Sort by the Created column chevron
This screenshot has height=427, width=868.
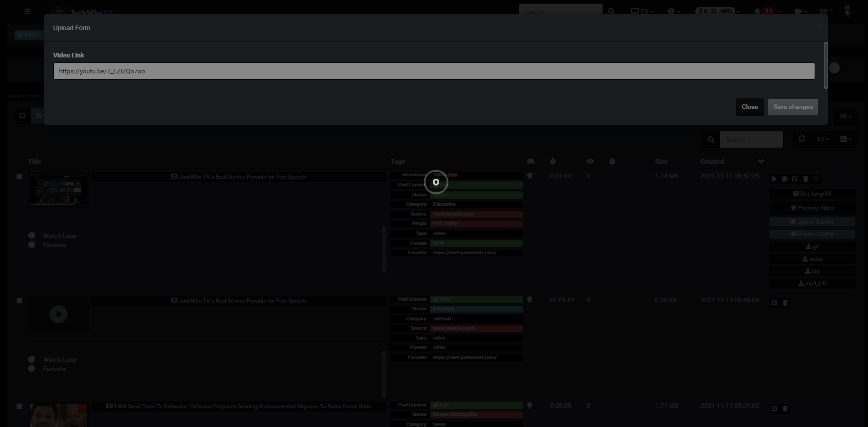(x=761, y=161)
